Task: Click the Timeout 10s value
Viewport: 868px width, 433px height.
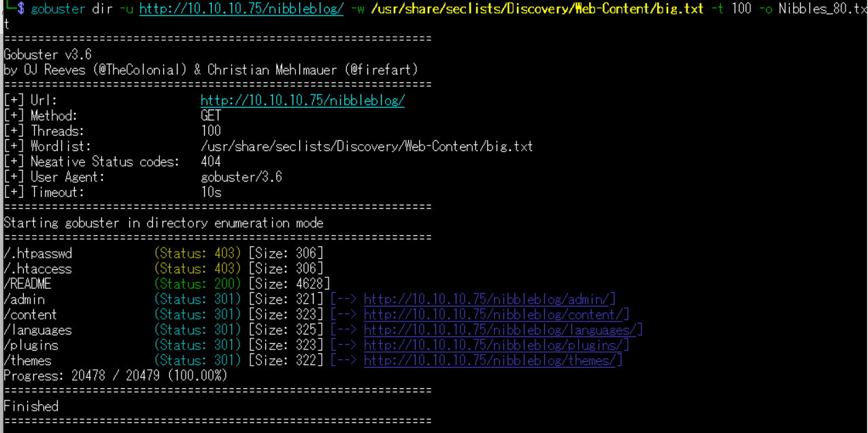Action: 211,192
